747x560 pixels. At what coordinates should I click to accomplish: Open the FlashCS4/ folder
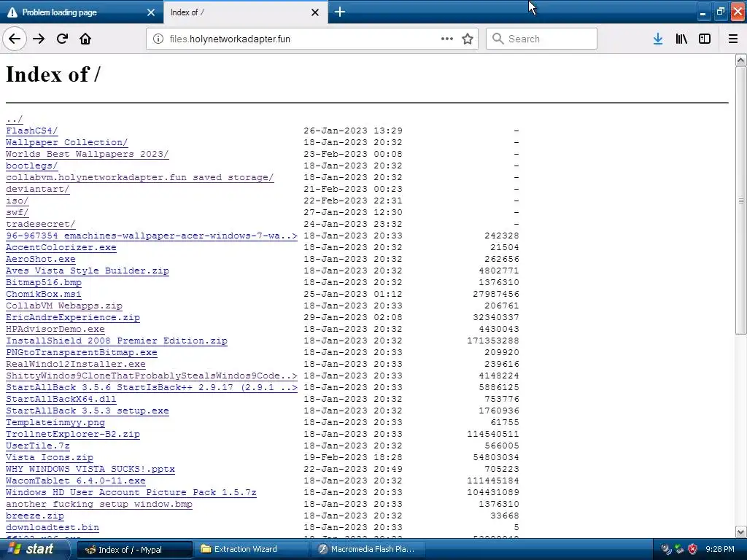(32, 131)
